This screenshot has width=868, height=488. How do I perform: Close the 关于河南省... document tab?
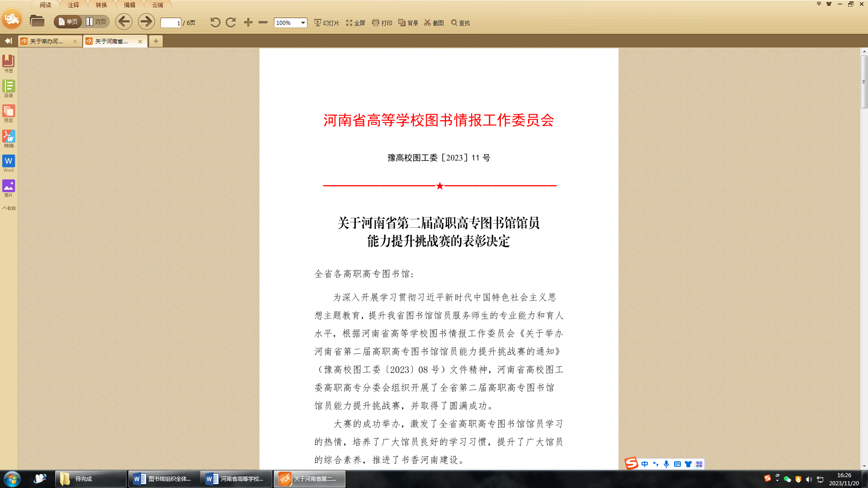(x=140, y=41)
